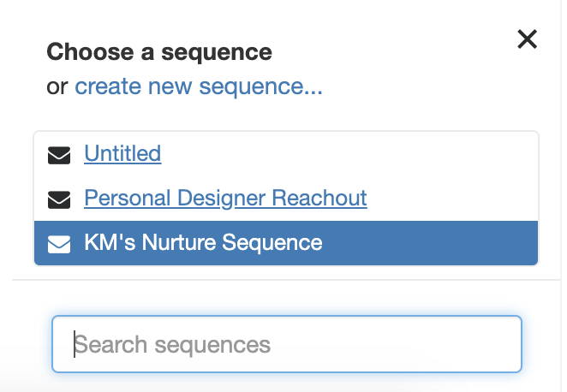Click the empty space right of the Untitled link

click(x=347, y=154)
